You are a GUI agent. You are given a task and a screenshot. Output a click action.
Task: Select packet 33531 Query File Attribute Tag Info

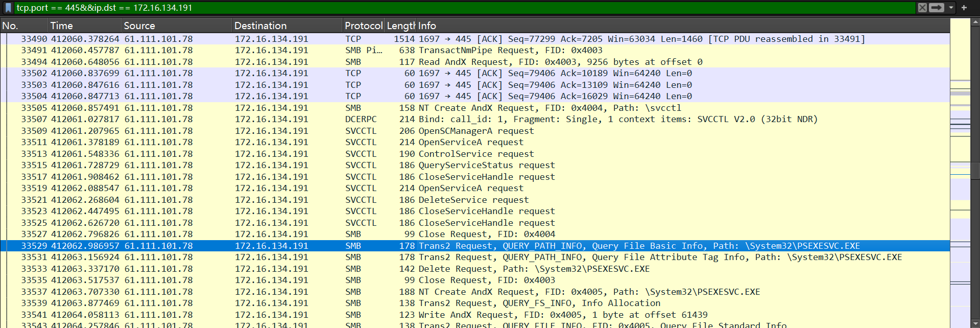tap(475, 257)
